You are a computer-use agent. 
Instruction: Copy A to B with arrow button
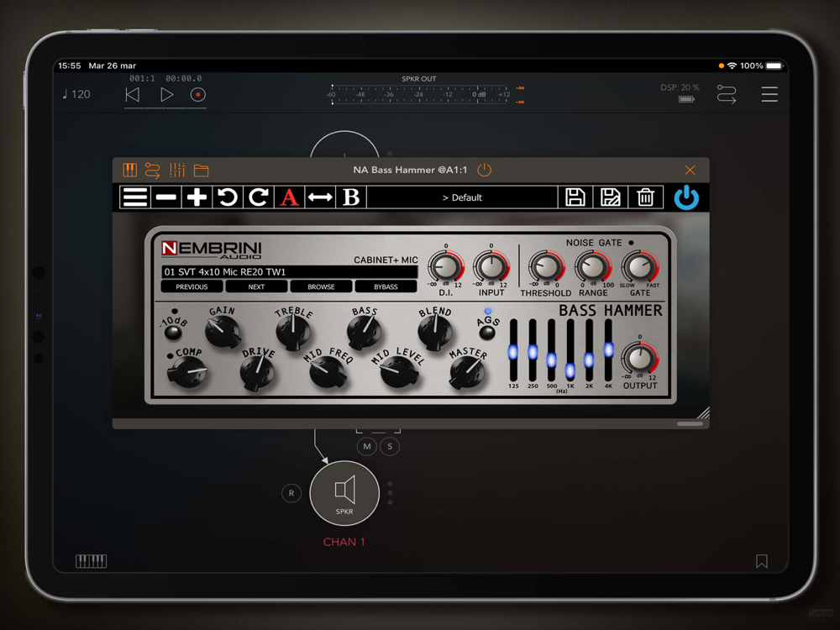click(x=320, y=197)
